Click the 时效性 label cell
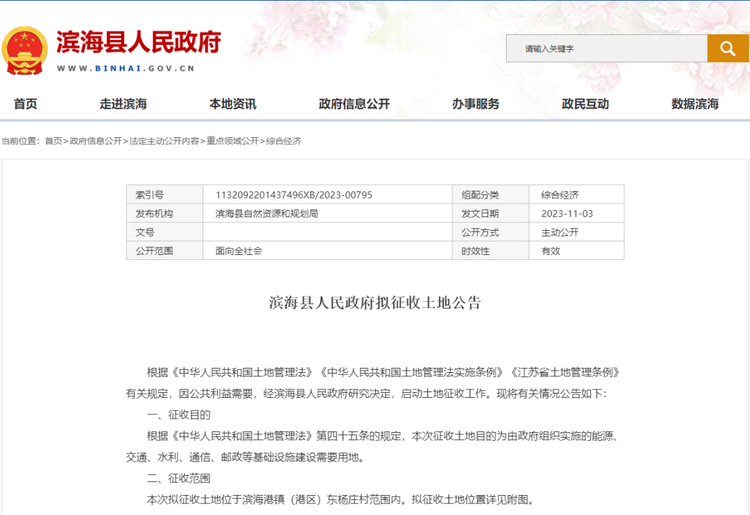 490,251
